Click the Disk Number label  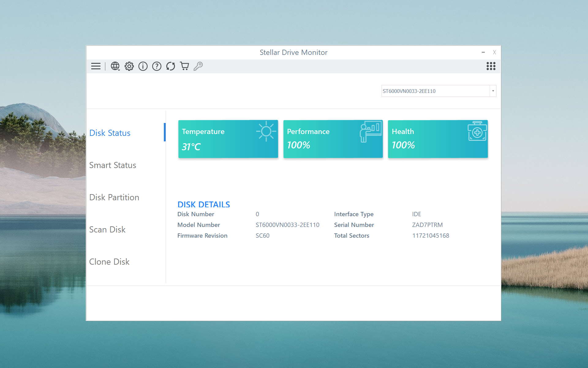196,214
